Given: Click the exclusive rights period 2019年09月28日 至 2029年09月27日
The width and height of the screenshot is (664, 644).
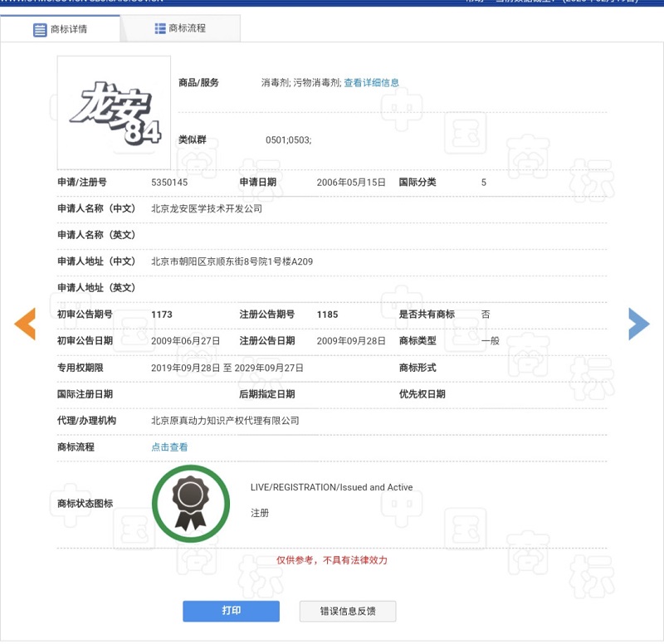Looking at the screenshot, I should (x=227, y=368).
